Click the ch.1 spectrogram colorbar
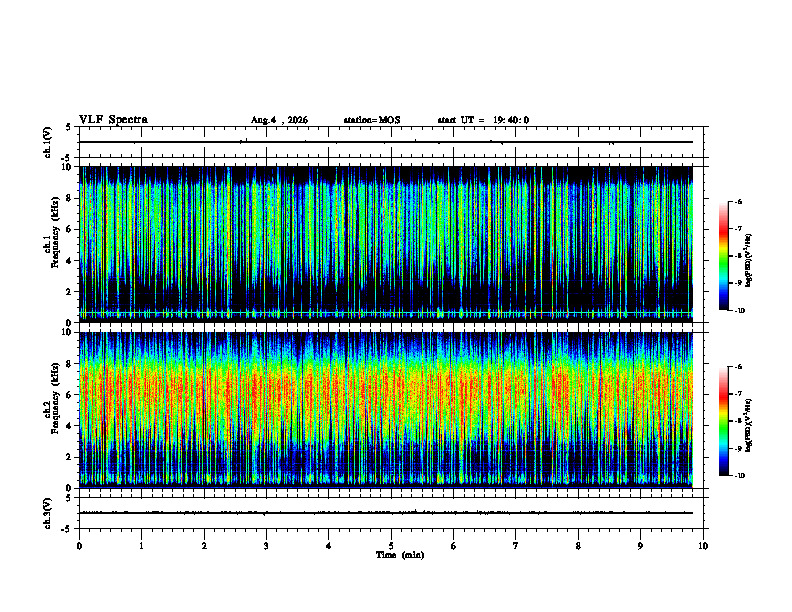 [x=723, y=256]
